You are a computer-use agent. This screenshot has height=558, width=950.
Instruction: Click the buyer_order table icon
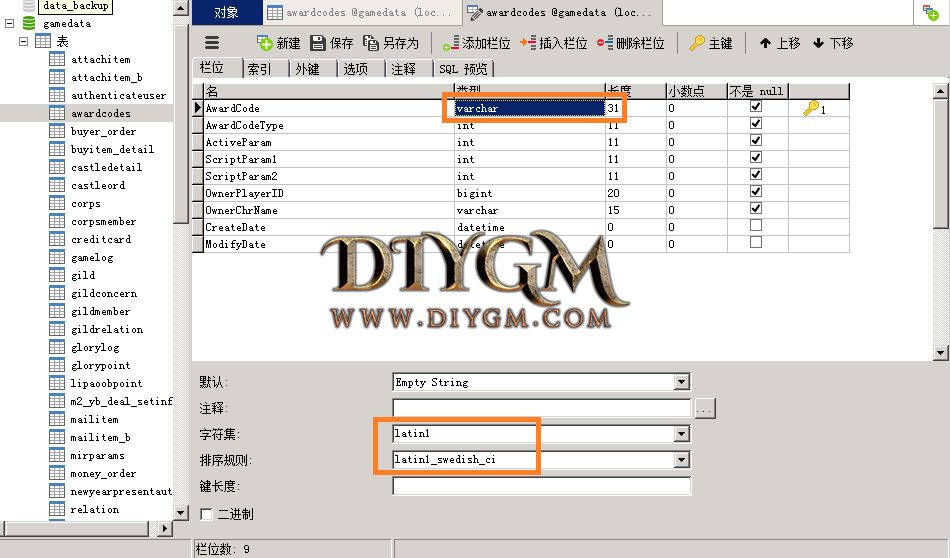click(x=57, y=131)
